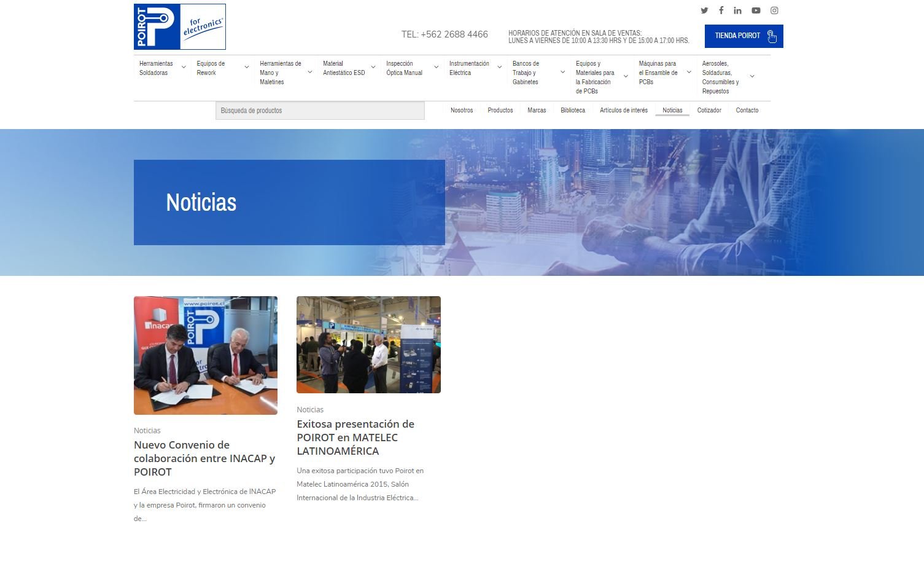Open the LinkedIn social icon
924x577 pixels.
tap(737, 10)
